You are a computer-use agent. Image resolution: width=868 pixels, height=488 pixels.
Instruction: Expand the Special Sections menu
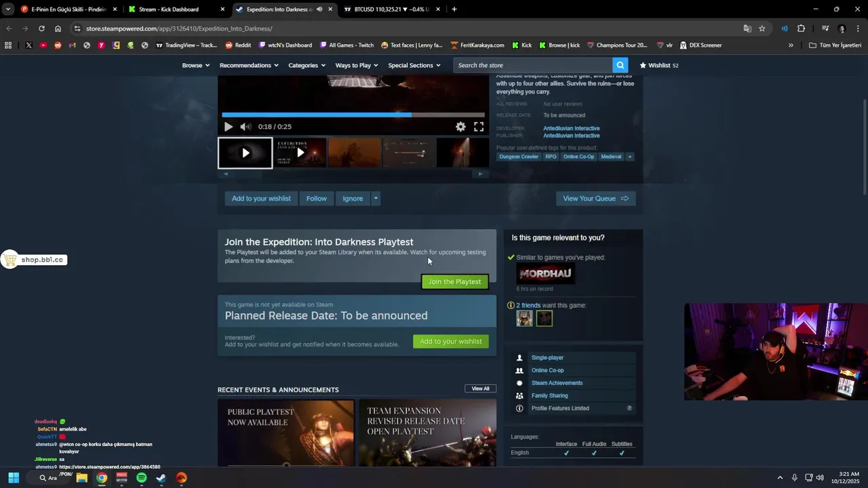[414, 65]
